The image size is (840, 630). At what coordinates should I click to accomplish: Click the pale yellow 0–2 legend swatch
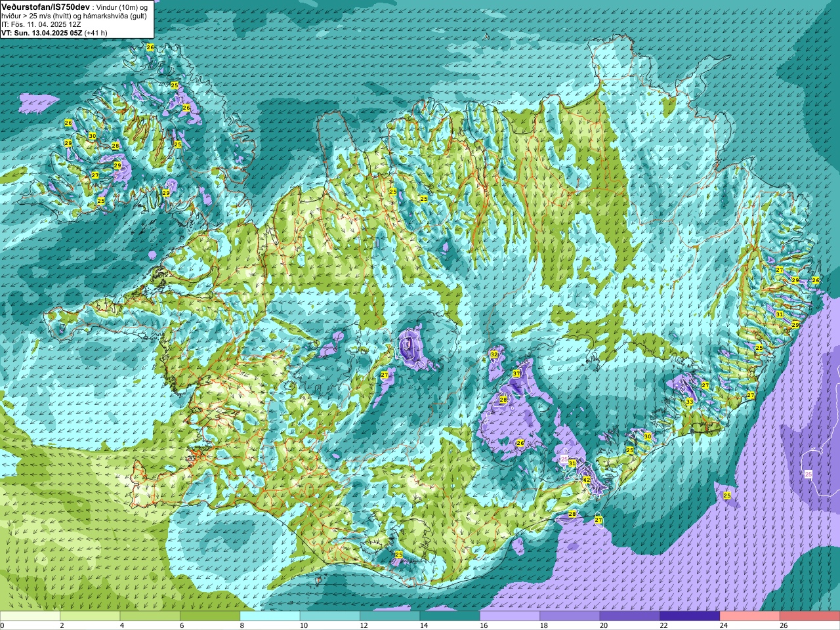tap(30, 616)
